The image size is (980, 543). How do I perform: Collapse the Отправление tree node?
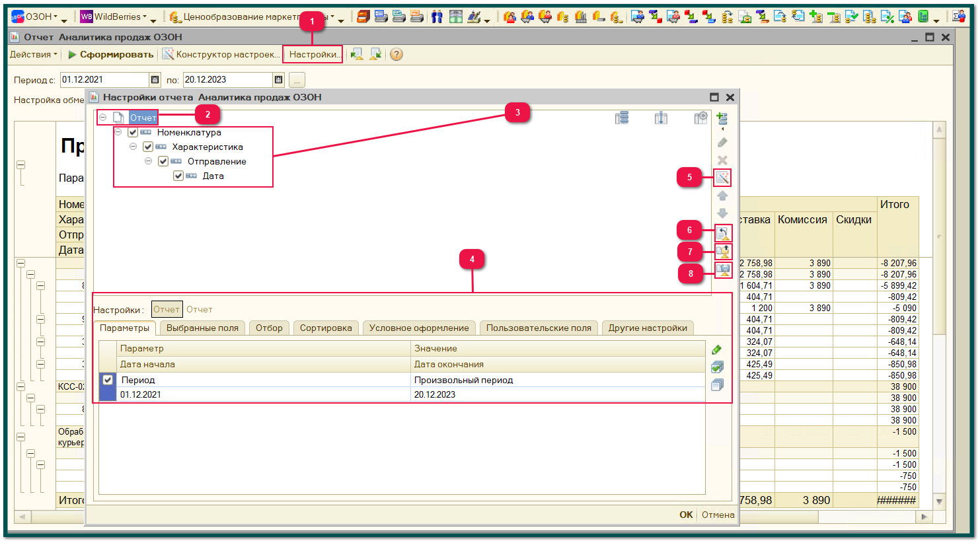[x=149, y=161]
